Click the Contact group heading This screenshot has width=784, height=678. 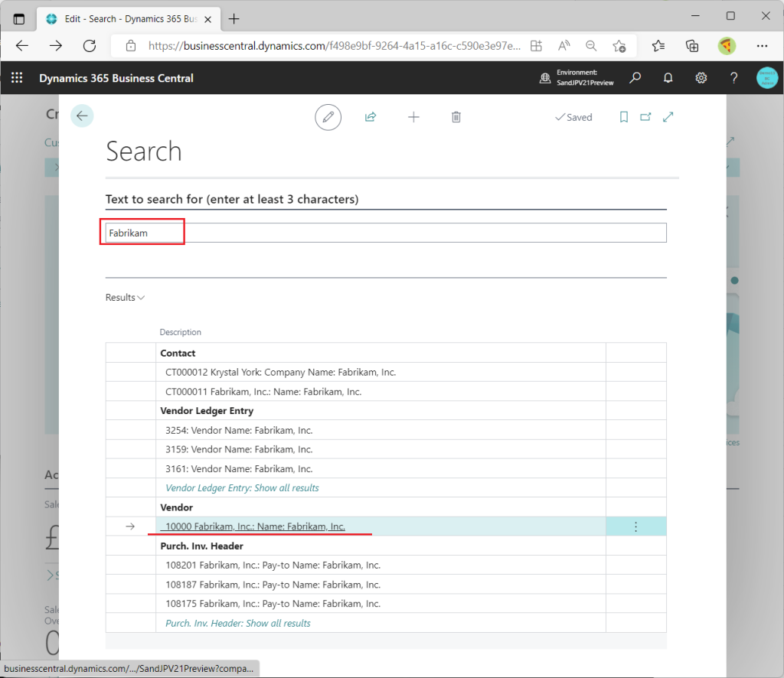178,354
